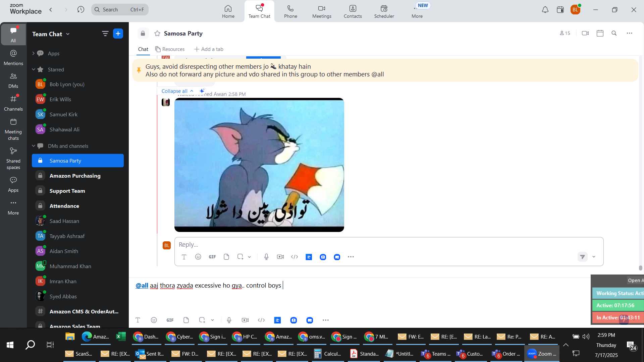
Task: Open Meeting chats in the sidebar
Action: pos(13,129)
